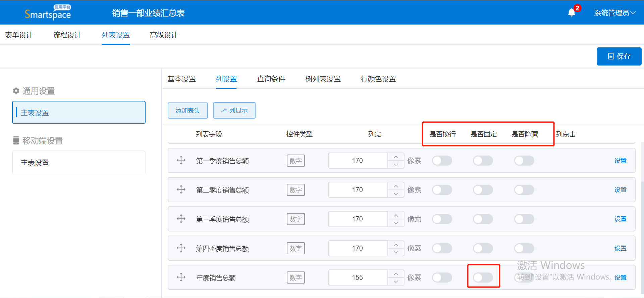Toggle 是否固定 for 第一季度销售总额
This screenshot has width=644, height=298.
coord(483,161)
